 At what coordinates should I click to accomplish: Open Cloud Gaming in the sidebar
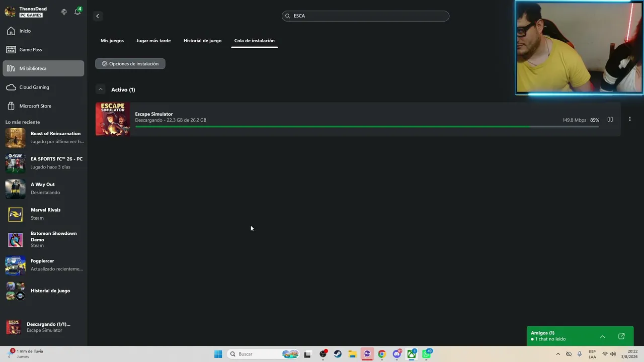point(43,87)
